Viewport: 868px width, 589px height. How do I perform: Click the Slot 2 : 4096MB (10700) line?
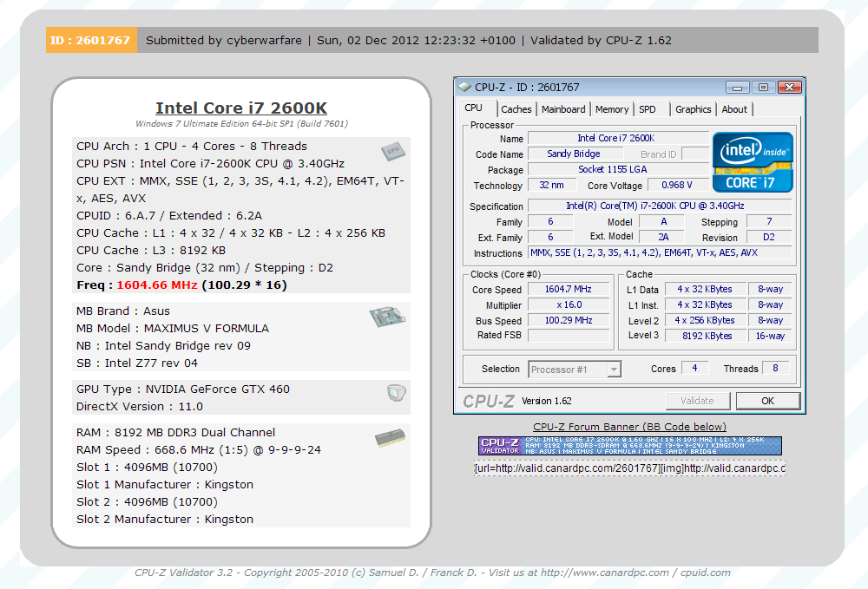pyautogui.click(x=148, y=502)
